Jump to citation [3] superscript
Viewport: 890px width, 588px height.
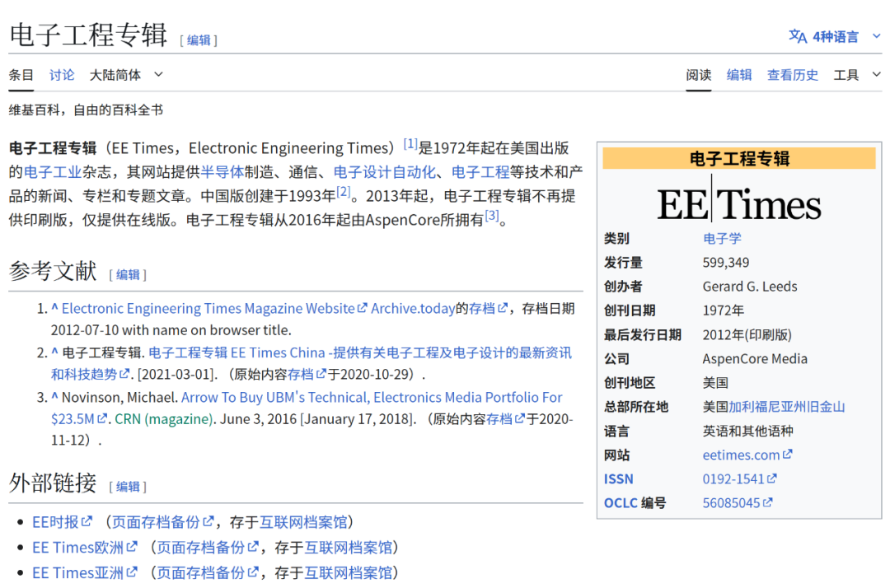[491, 216]
